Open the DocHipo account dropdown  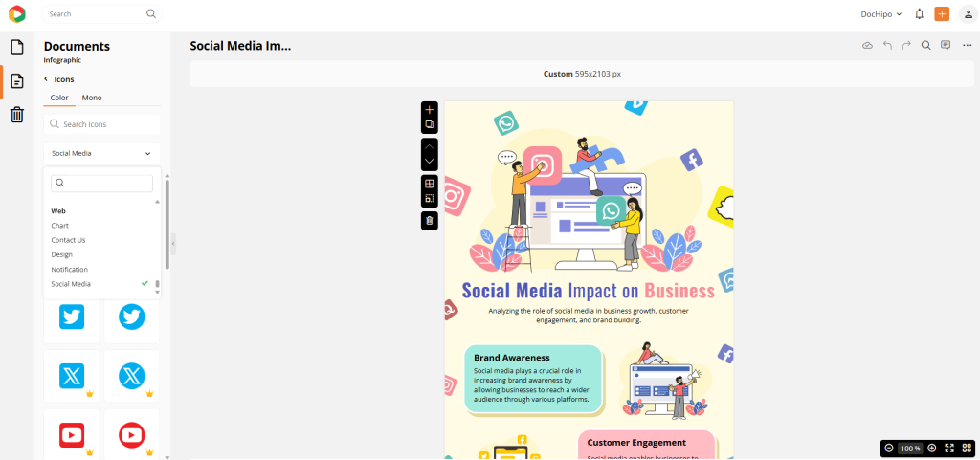pyautogui.click(x=881, y=13)
